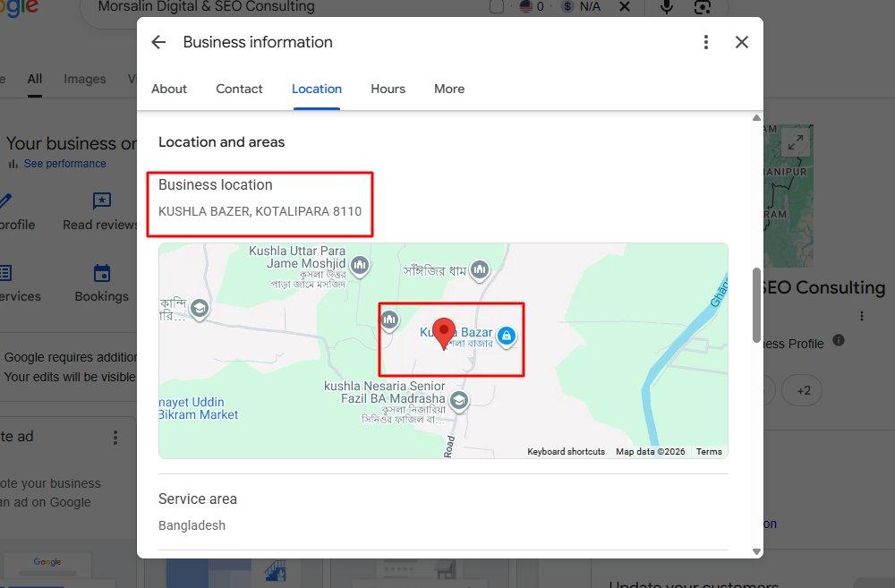Close the Business information dialog
895x588 pixels.
(x=741, y=42)
